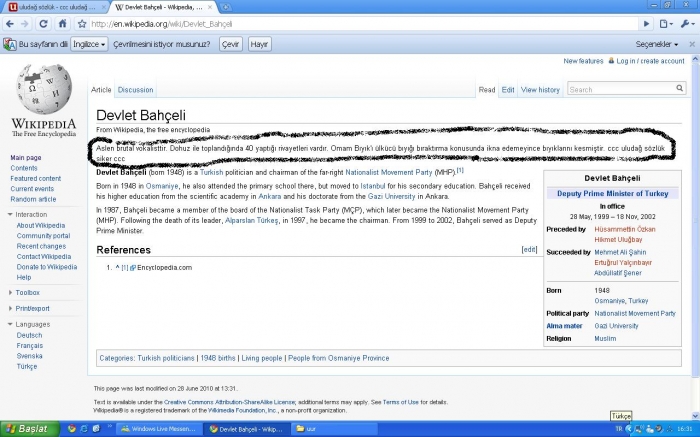Open a new browser tab
The image size is (700, 437).
pyautogui.click(x=226, y=7)
